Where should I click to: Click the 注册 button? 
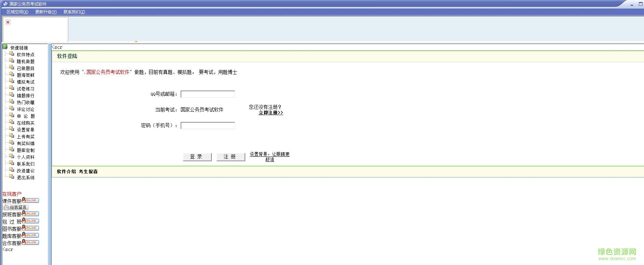231,157
